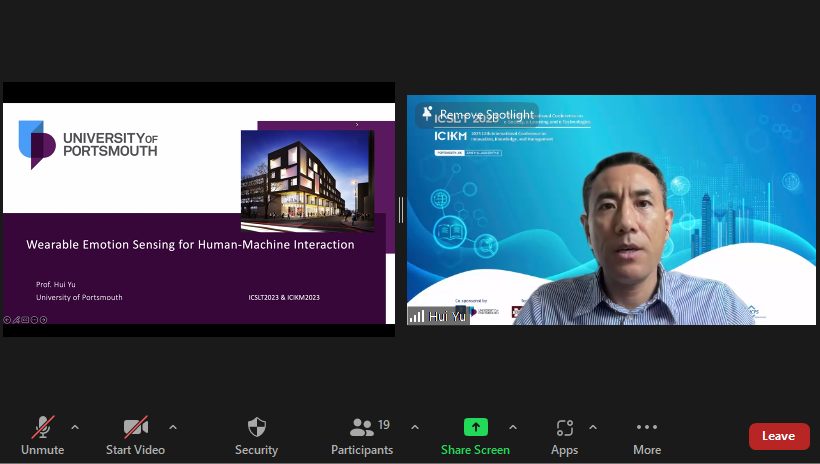Screen dimensions: 820x464
Task: Click 'University of Portsmouth' under Prof. Hui Yu
Action: (79, 297)
